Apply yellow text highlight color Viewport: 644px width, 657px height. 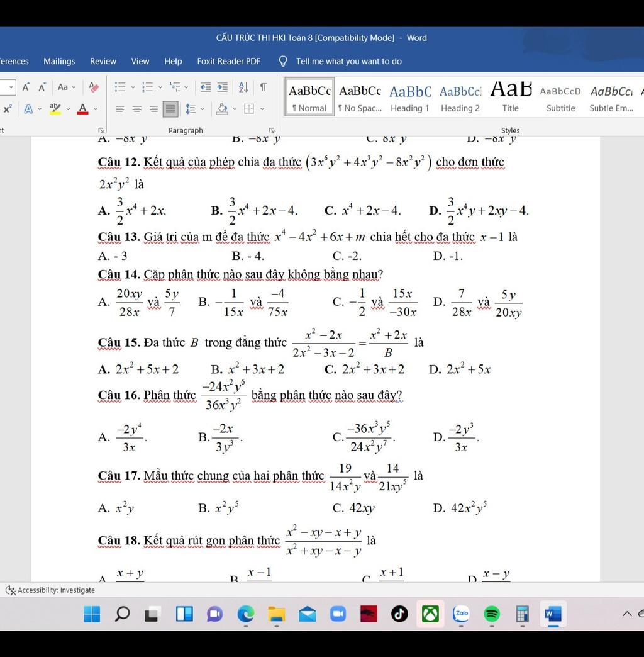pos(55,109)
